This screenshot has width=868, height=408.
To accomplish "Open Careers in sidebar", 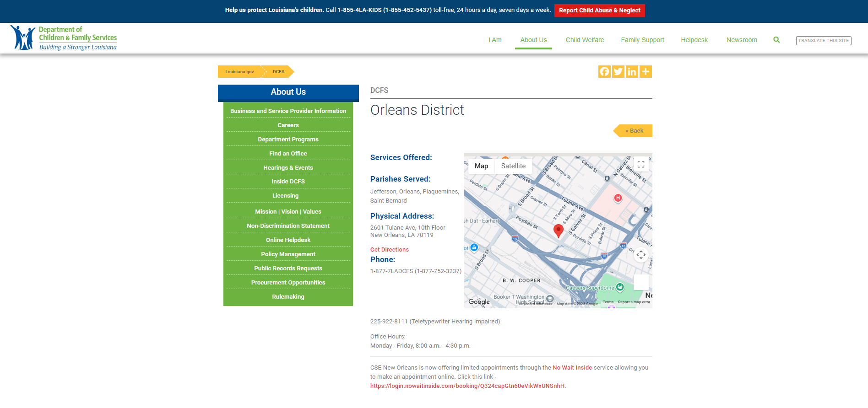I will coord(288,125).
